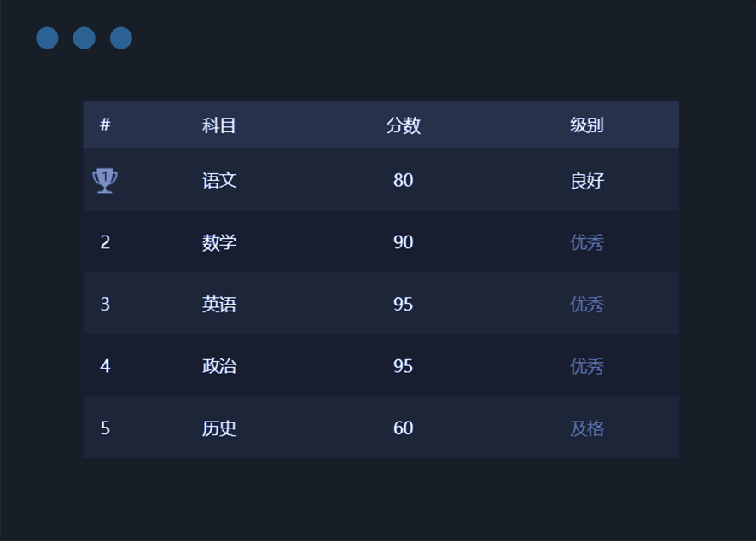This screenshot has width=756, height=541.
Task: Click the 分数 column header
Action: tap(403, 125)
